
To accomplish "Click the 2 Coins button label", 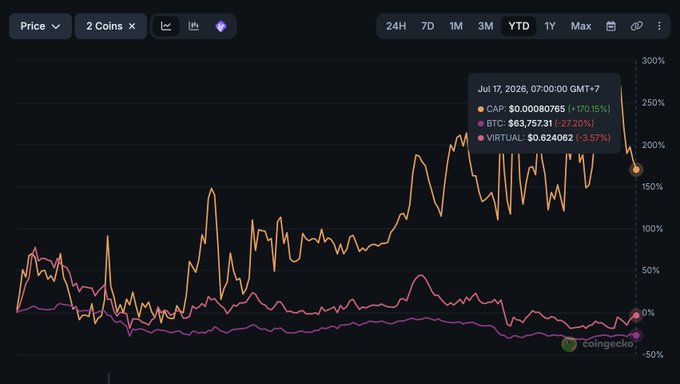I will tap(104, 26).
